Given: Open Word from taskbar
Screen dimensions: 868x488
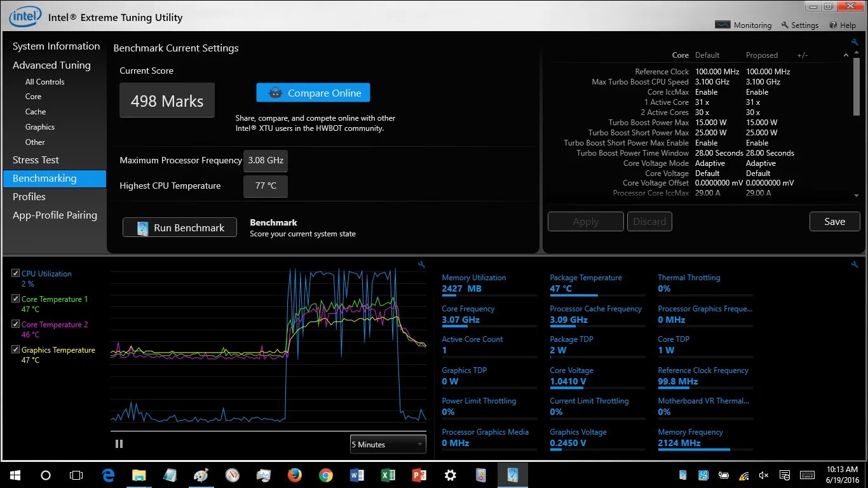Looking at the screenshot, I should 356,475.
